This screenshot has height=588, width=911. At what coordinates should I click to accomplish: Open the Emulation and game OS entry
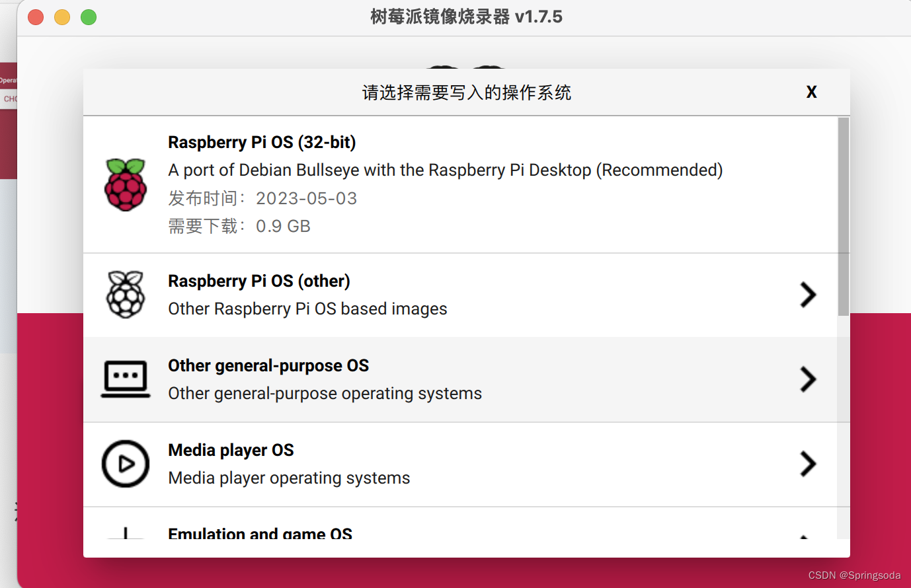click(260, 533)
